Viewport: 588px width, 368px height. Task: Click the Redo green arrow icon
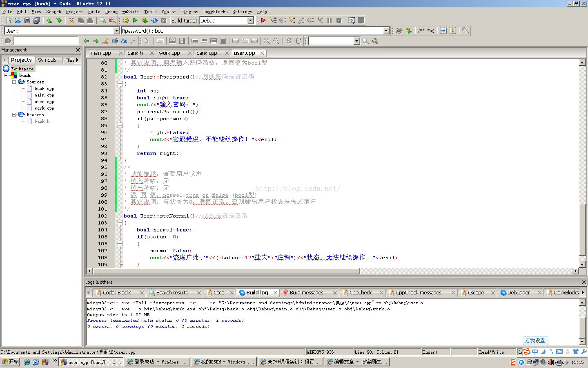tap(59, 20)
